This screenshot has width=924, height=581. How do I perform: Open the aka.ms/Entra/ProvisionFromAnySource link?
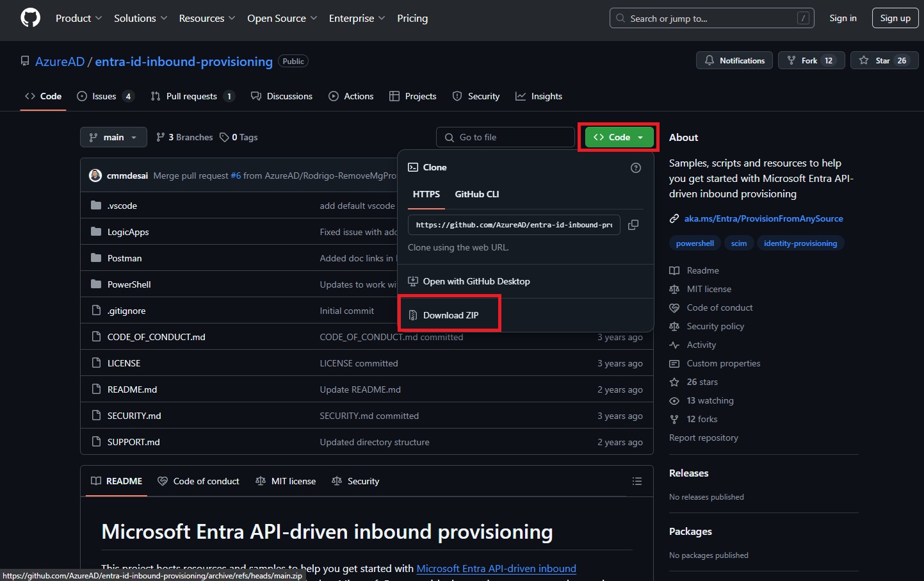[x=764, y=218]
